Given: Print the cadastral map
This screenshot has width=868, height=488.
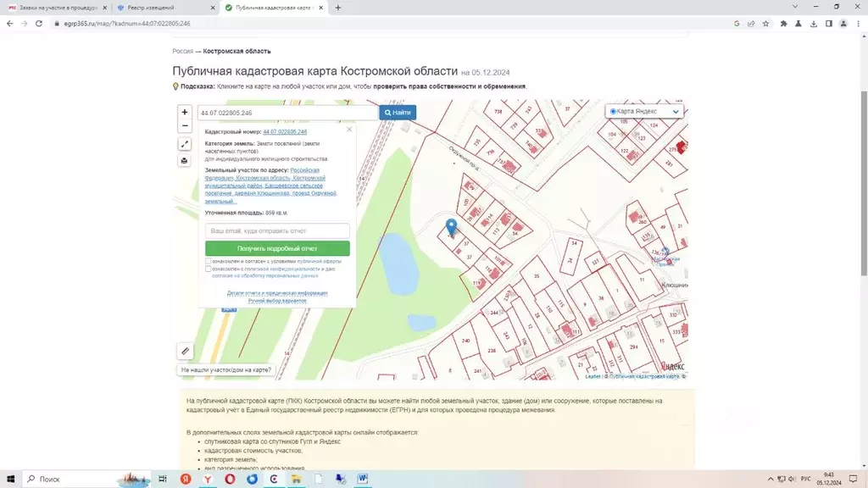Looking at the screenshot, I should pyautogui.click(x=184, y=160).
